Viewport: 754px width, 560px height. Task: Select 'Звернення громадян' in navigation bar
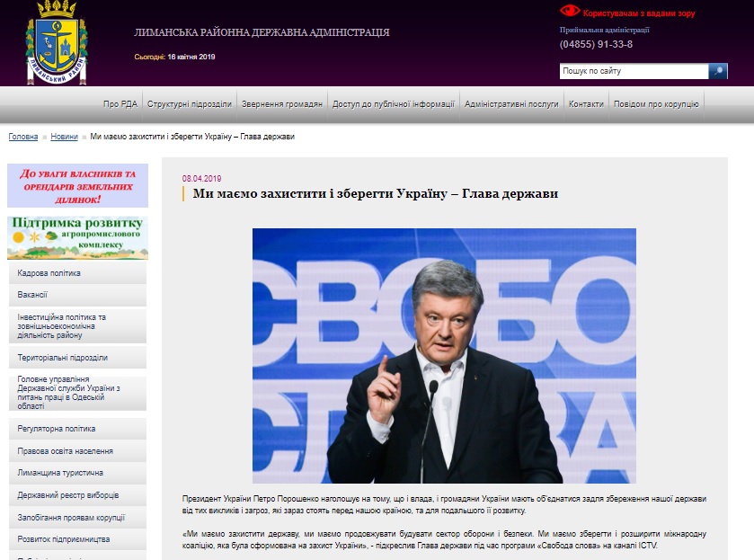point(281,104)
